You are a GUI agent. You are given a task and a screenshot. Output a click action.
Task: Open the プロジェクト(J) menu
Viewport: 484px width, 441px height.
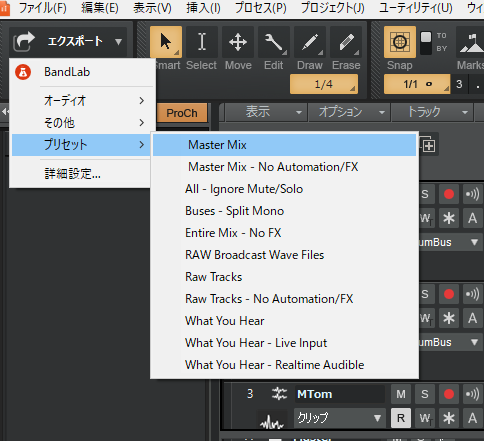tap(333, 8)
